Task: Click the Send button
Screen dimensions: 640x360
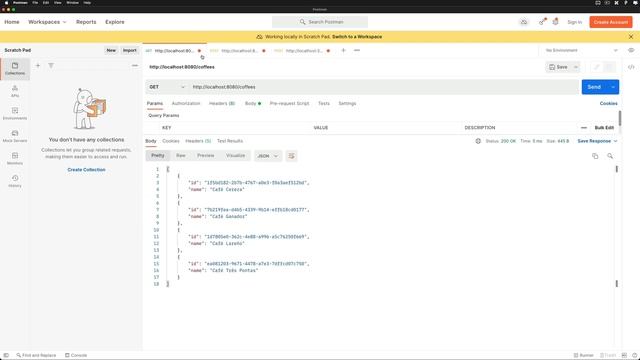Action: [x=594, y=87]
